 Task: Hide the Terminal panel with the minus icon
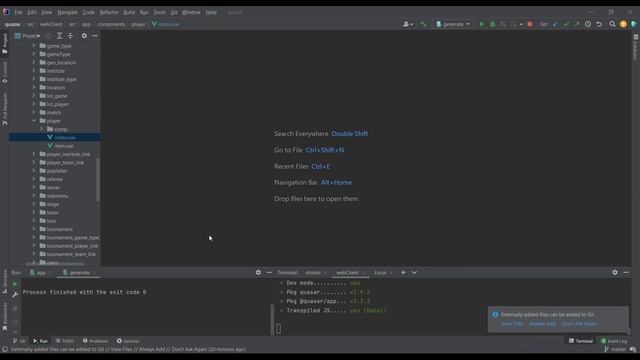coord(626,272)
